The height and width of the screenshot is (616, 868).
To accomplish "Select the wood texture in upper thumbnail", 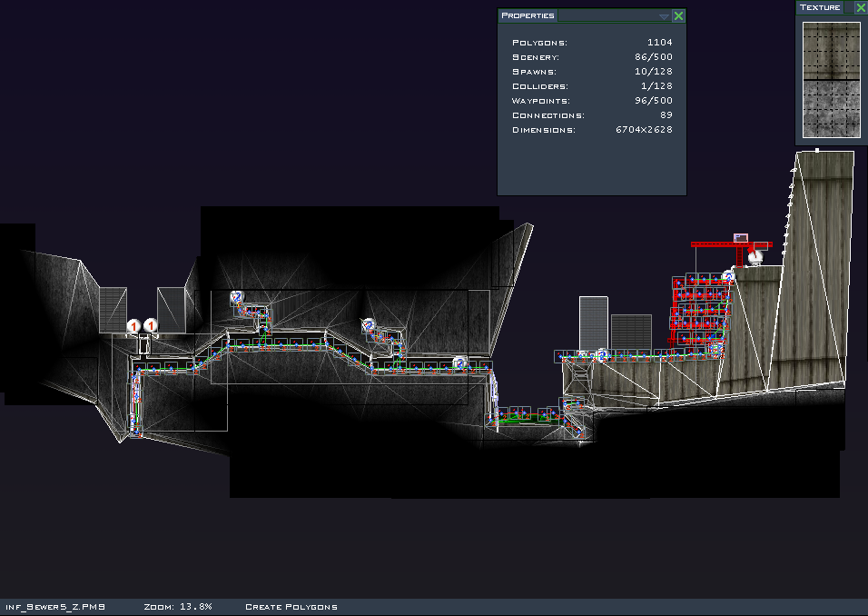I will (x=831, y=49).
